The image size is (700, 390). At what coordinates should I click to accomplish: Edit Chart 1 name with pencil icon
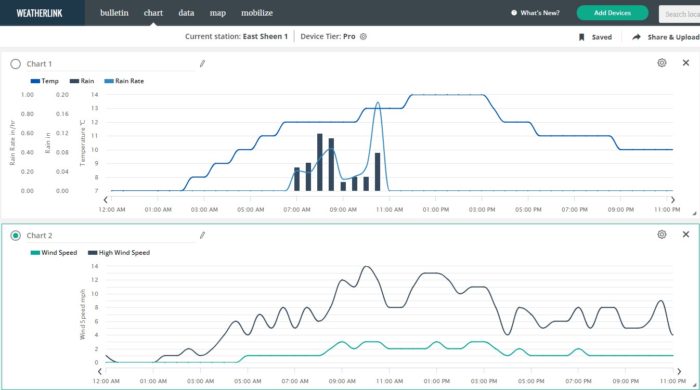[202, 63]
